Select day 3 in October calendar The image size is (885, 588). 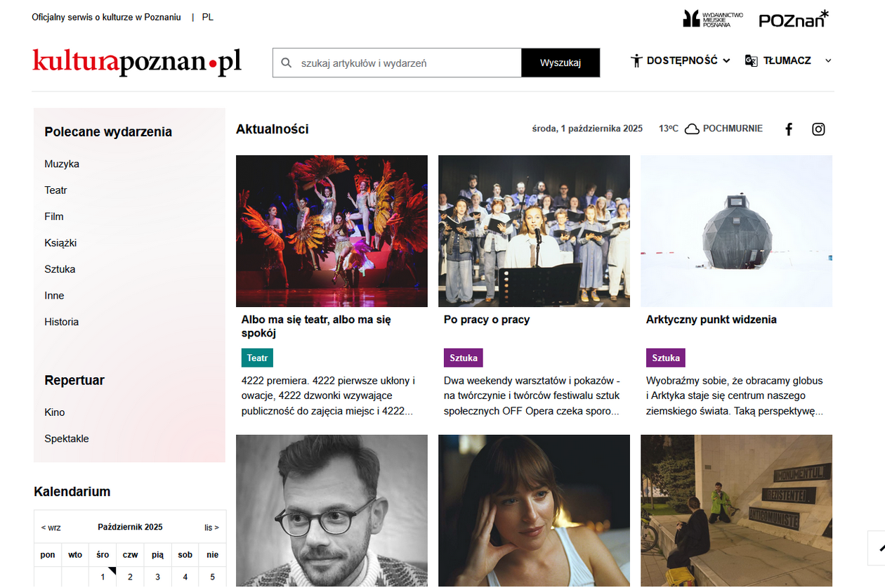pos(157,577)
